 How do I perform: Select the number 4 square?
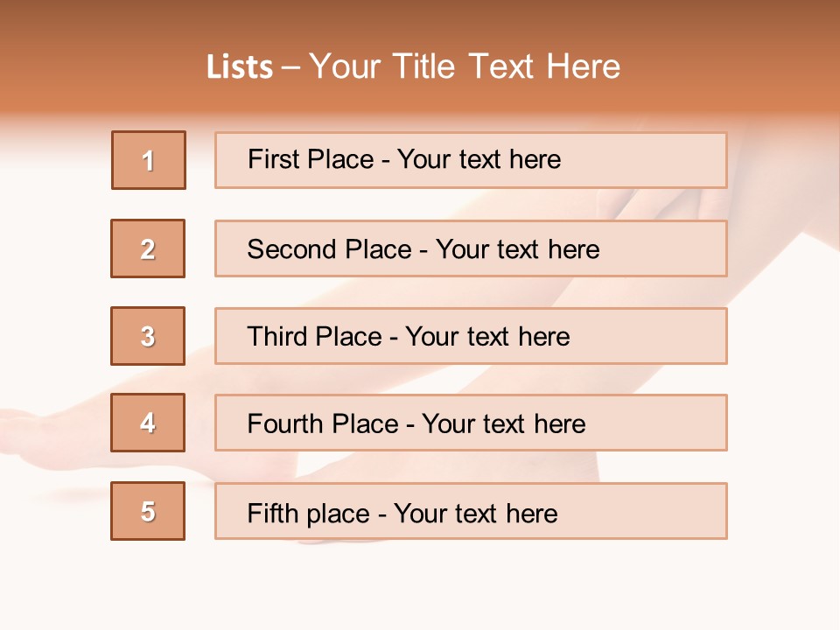pyautogui.click(x=148, y=423)
